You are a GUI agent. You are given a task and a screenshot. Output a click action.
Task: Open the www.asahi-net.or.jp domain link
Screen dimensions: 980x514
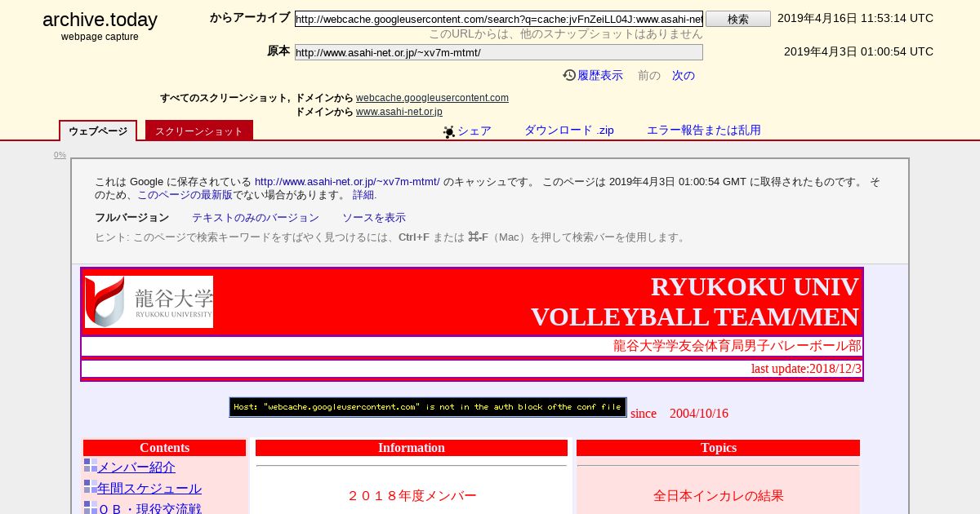pos(399,112)
